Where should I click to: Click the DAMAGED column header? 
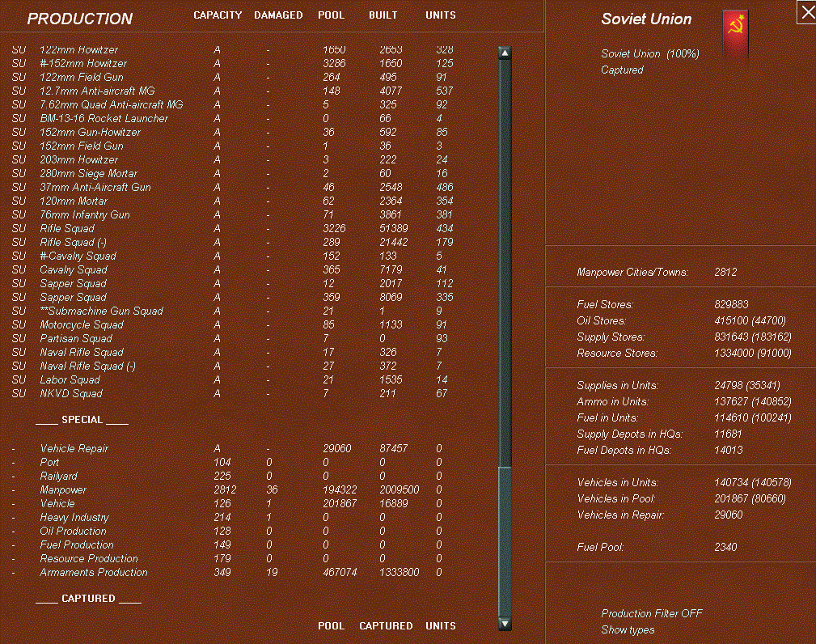pyautogui.click(x=278, y=15)
